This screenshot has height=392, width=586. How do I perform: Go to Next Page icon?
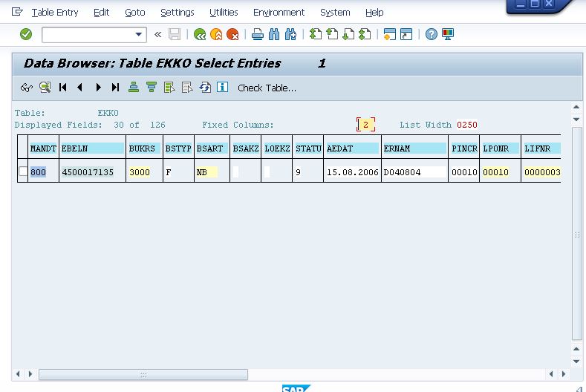click(x=348, y=34)
